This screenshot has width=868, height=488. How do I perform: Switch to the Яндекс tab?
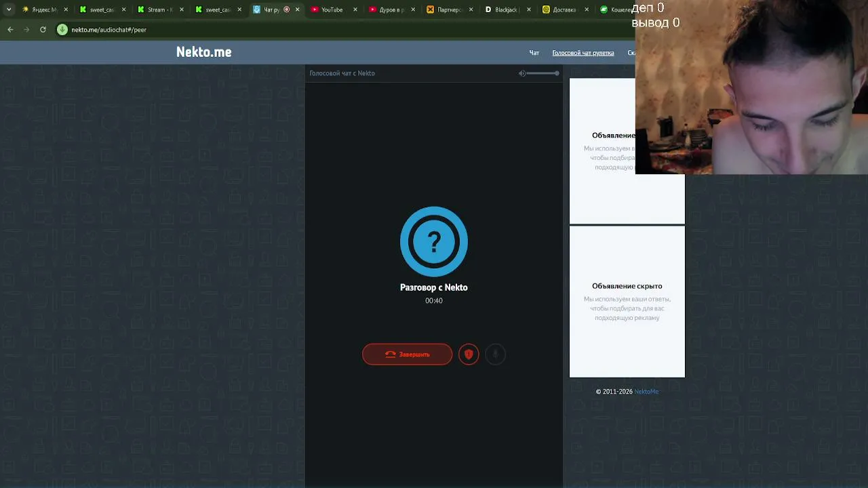[x=44, y=9]
